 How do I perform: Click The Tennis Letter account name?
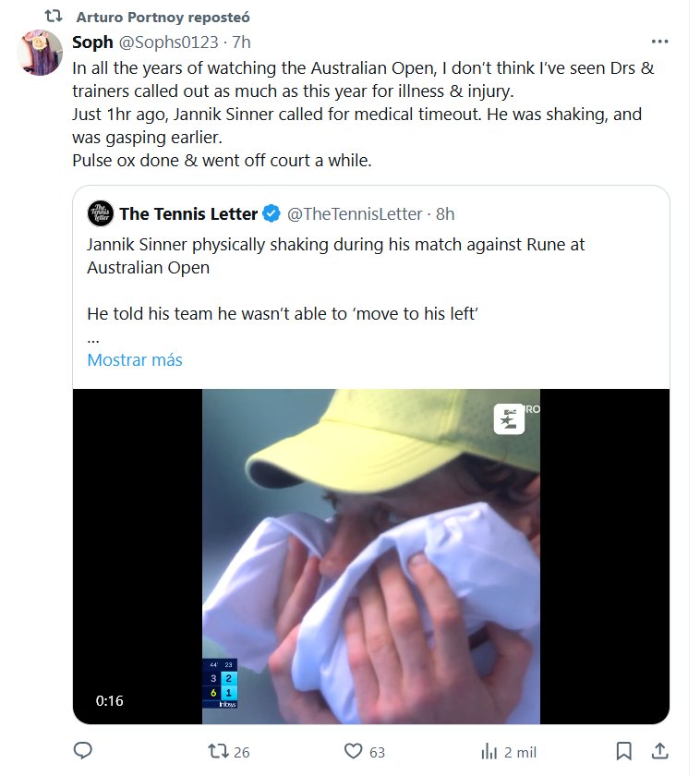[188, 214]
